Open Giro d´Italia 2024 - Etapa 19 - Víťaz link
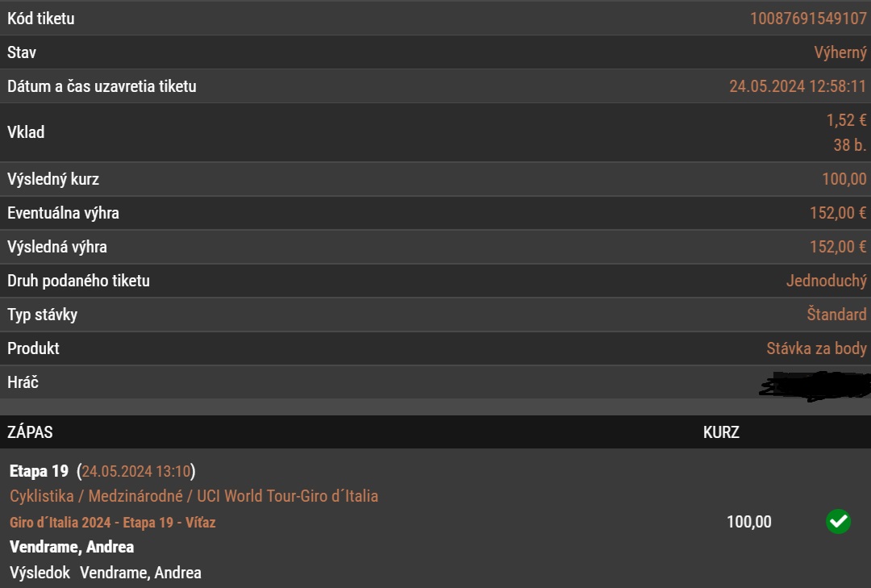The width and height of the screenshot is (871, 588). click(113, 523)
